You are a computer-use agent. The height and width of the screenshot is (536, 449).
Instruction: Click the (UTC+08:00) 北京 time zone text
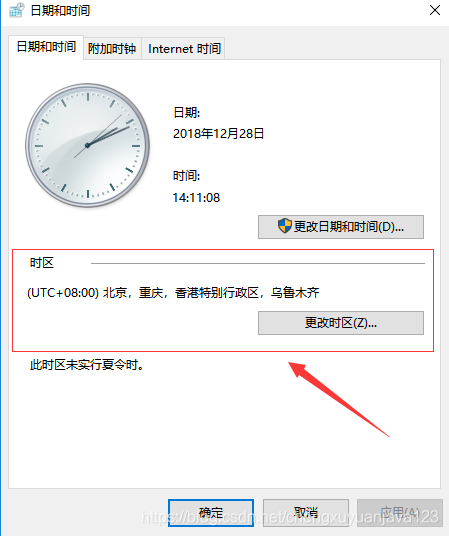(x=173, y=293)
